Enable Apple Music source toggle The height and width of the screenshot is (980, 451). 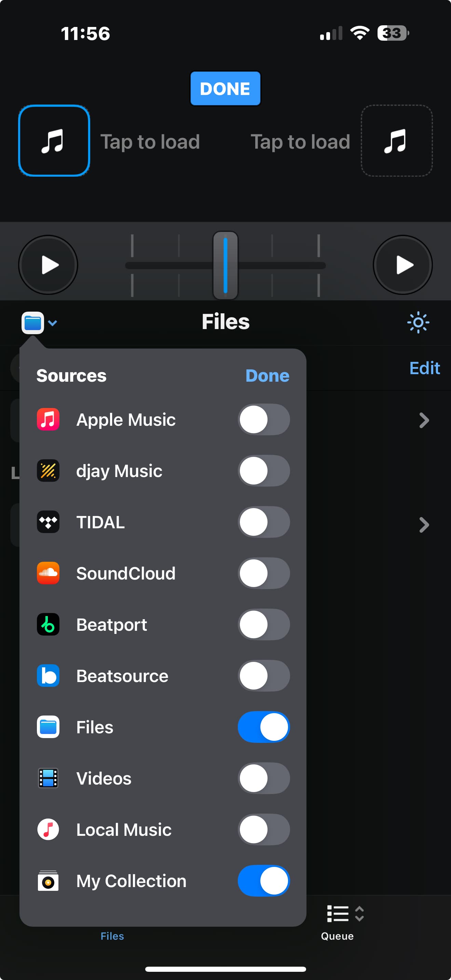[x=264, y=420]
